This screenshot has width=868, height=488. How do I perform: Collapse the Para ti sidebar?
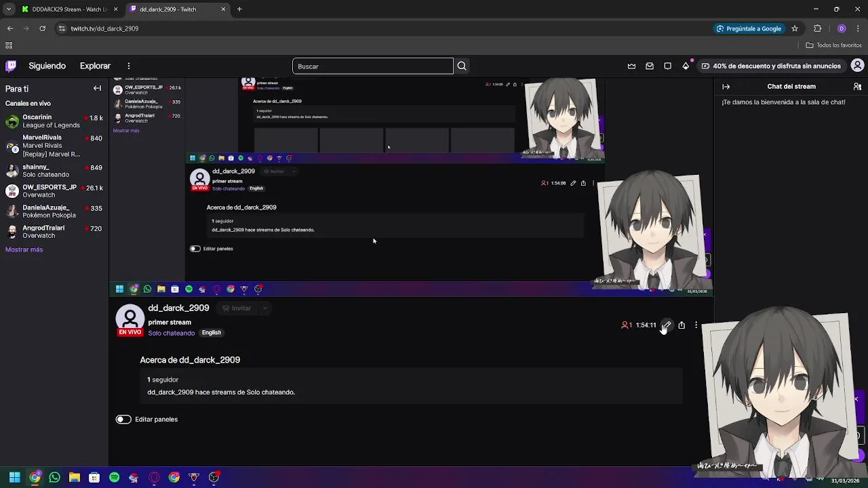coord(97,88)
